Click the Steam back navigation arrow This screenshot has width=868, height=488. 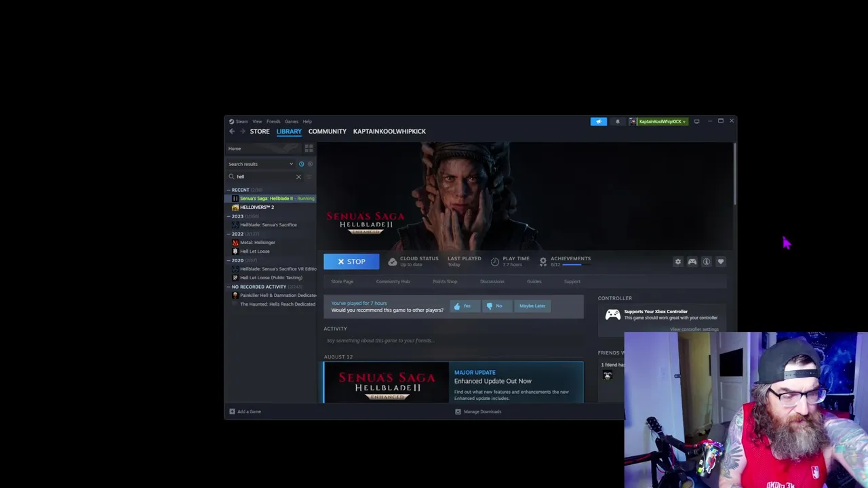[x=232, y=131]
